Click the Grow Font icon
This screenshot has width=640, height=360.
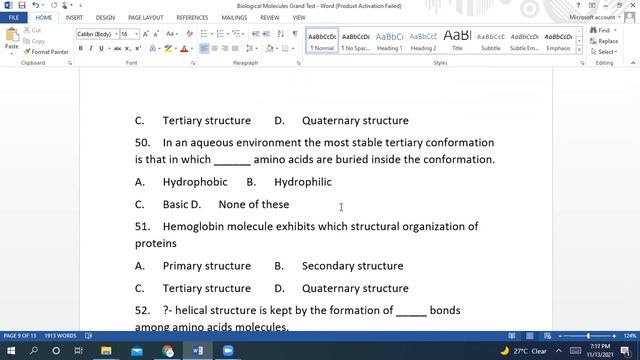click(145, 34)
